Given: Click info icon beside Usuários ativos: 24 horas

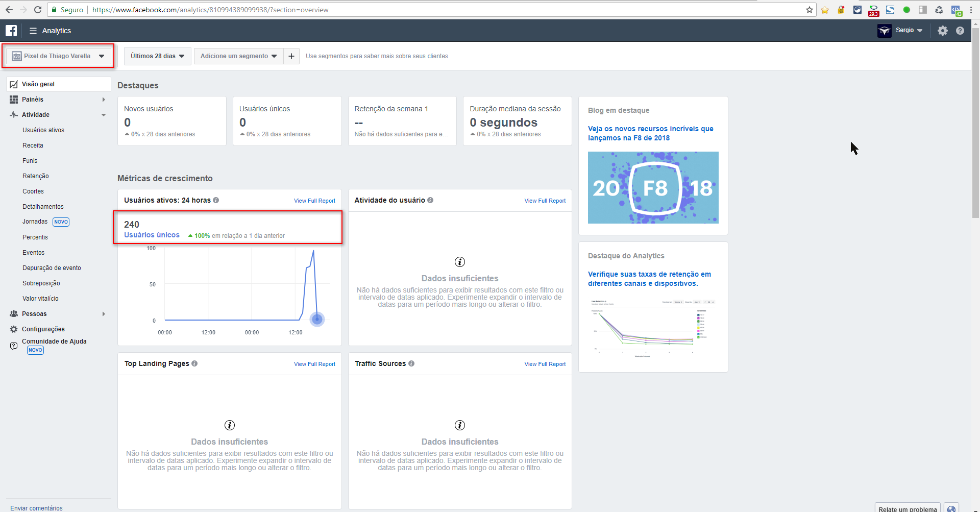Looking at the screenshot, I should tap(216, 200).
